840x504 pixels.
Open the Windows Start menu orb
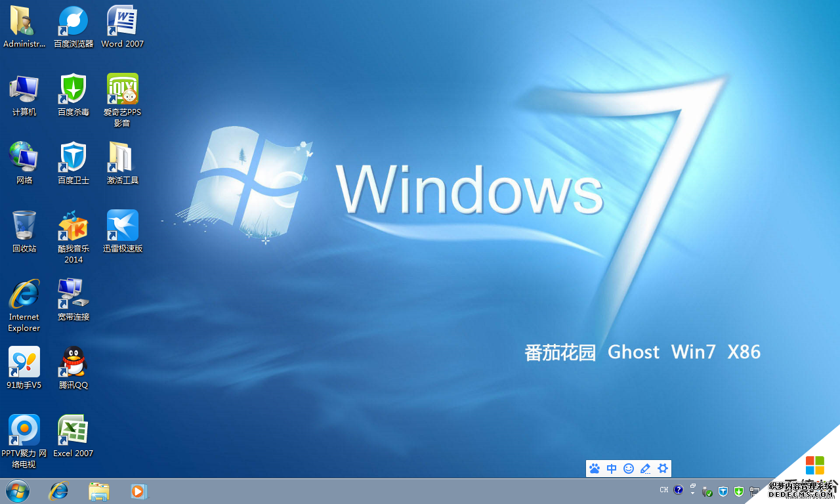17,491
